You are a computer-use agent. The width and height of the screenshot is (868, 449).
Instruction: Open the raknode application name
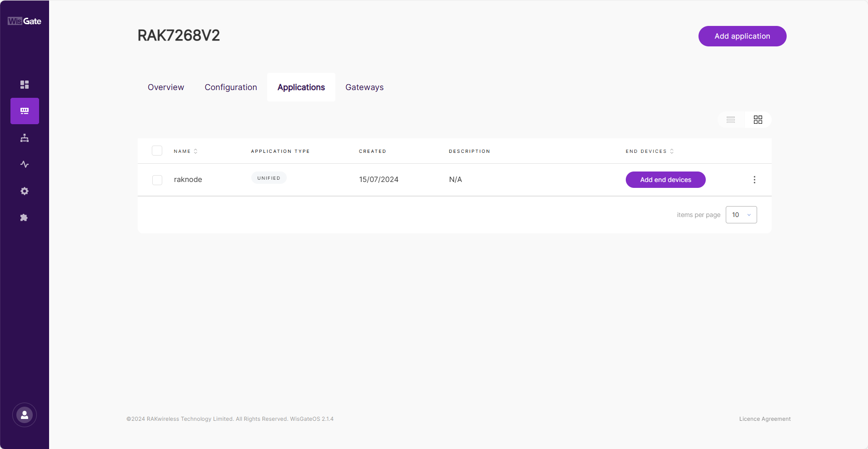pyautogui.click(x=188, y=180)
